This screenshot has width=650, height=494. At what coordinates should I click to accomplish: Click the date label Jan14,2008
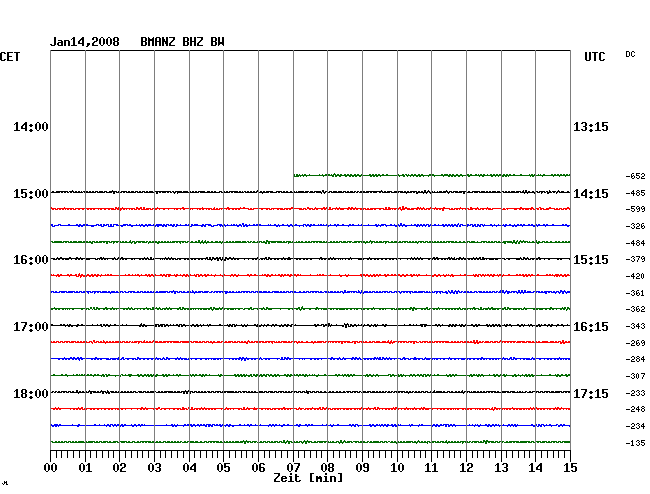85,42
